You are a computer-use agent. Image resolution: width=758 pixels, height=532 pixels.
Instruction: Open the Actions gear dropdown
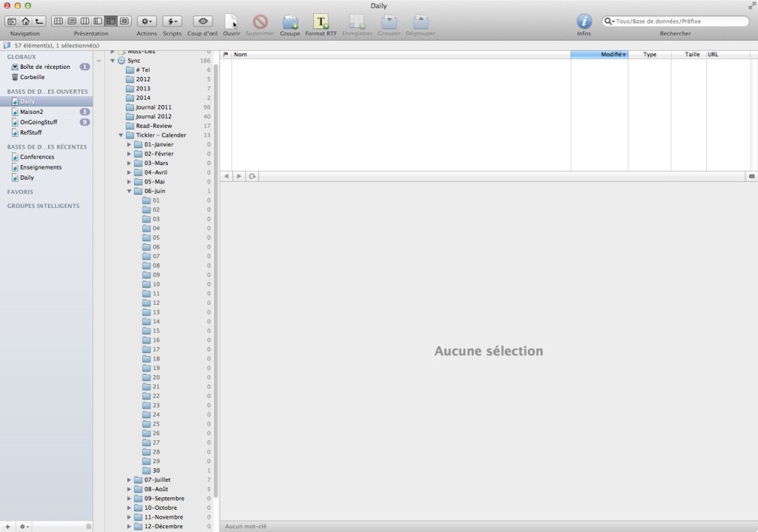(147, 21)
